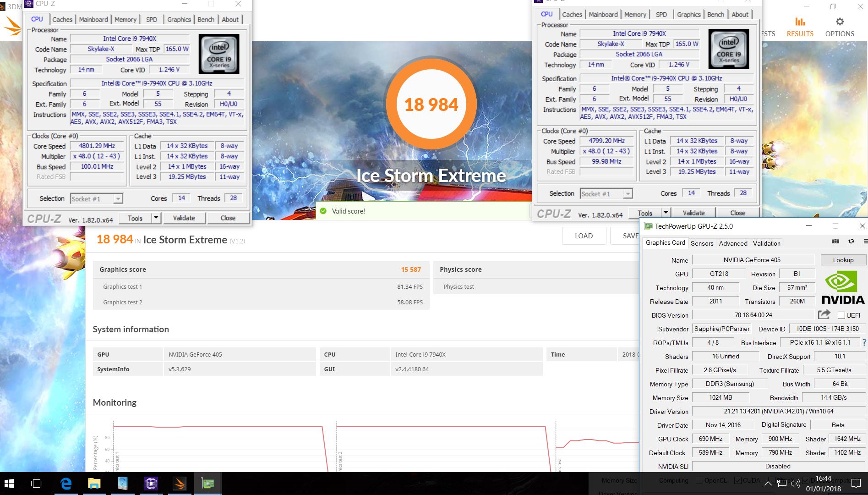Open Memory tab in left CPU-Z
Image resolution: width=868 pixels, height=495 pixels.
coord(126,19)
